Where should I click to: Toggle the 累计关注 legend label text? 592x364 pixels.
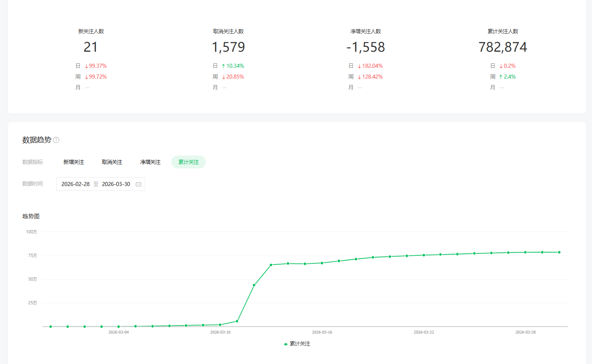pyautogui.click(x=300, y=344)
